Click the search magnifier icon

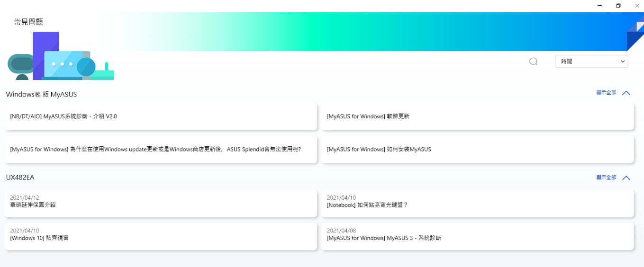tap(534, 62)
